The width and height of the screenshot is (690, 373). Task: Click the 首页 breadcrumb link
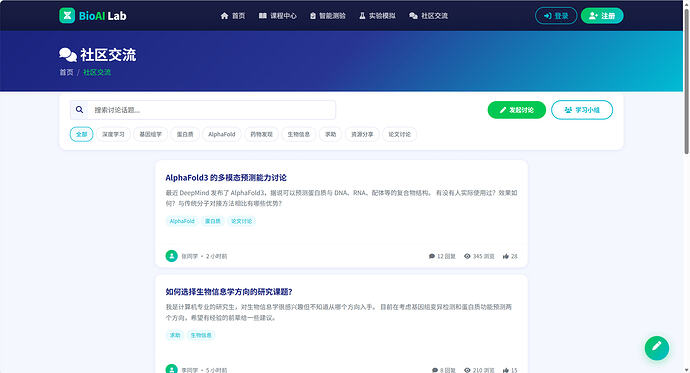coord(66,72)
